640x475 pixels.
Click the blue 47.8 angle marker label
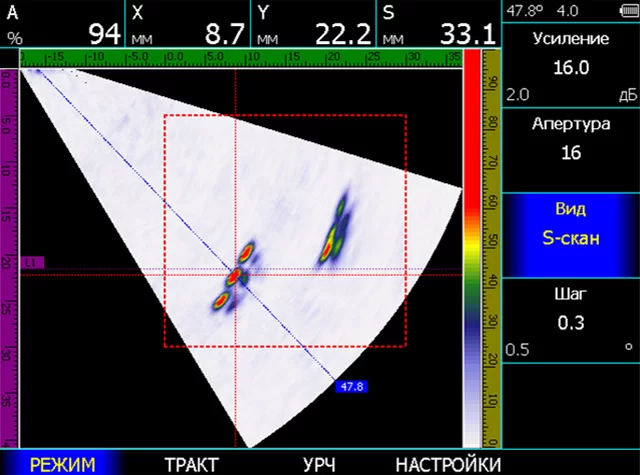point(352,386)
